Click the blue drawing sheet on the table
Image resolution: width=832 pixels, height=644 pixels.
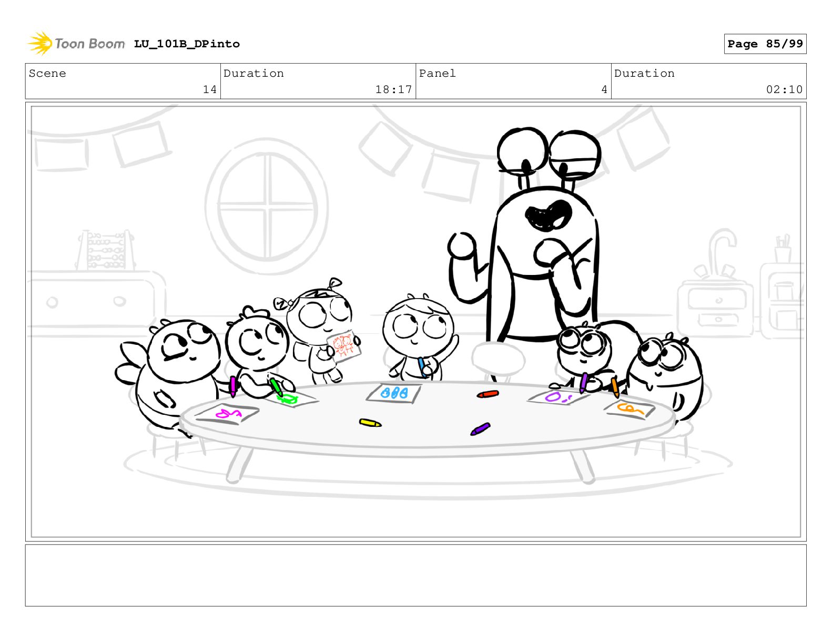point(394,393)
